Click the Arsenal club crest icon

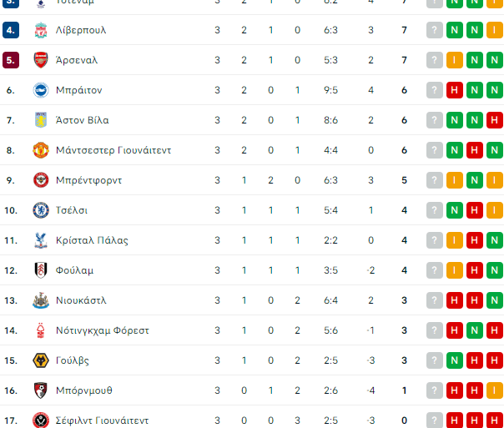tap(41, 60)
